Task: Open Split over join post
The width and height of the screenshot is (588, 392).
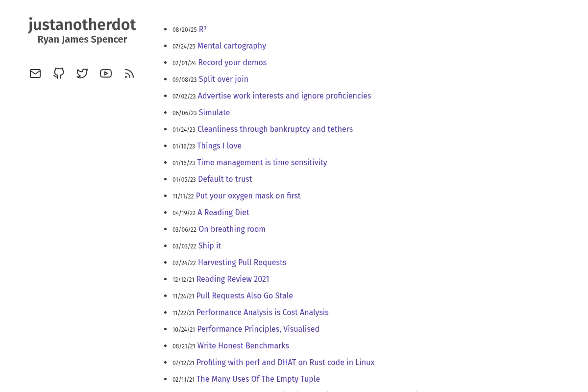Action: 223,79
